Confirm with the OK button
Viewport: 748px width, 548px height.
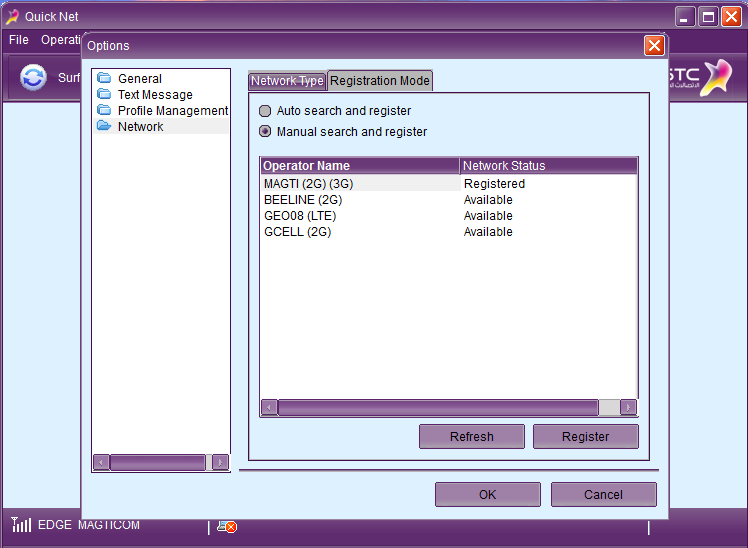[488, 495]
